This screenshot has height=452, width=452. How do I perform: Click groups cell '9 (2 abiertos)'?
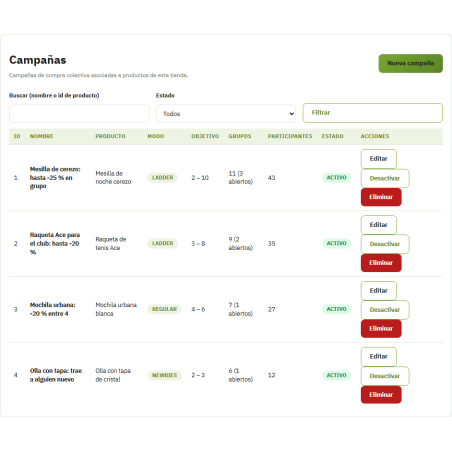(240, 244)
